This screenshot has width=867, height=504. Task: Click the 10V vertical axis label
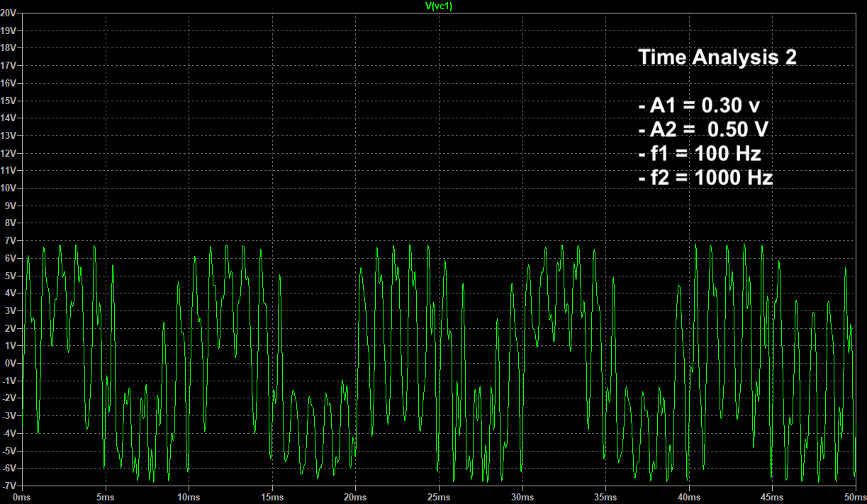click(x=9, y=188)
